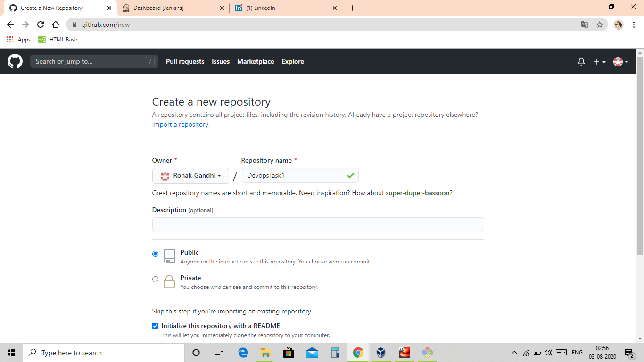Select the Public repository option

coord(155,254)
